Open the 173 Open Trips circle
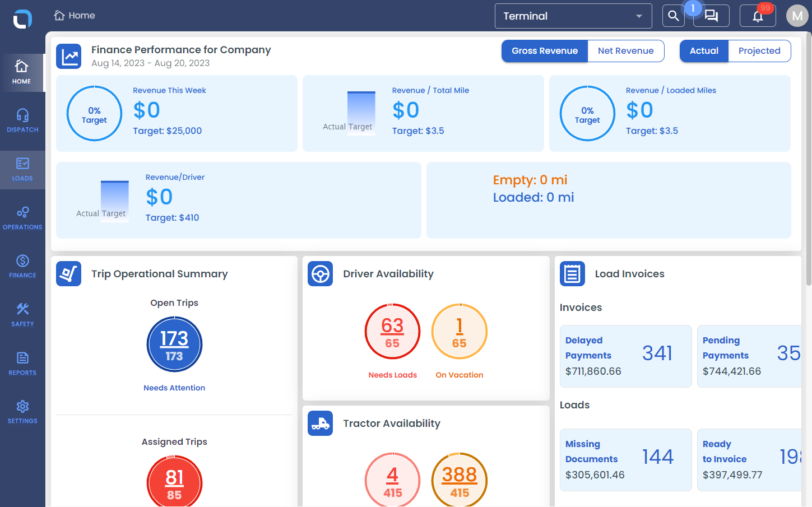Viewport: 812px width, 507px height. (x=174, y=345)
